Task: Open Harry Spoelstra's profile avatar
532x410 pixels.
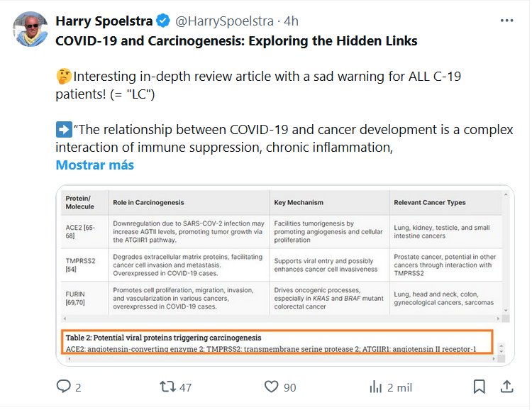Action: pyautogui.click(x=31, y=30)
